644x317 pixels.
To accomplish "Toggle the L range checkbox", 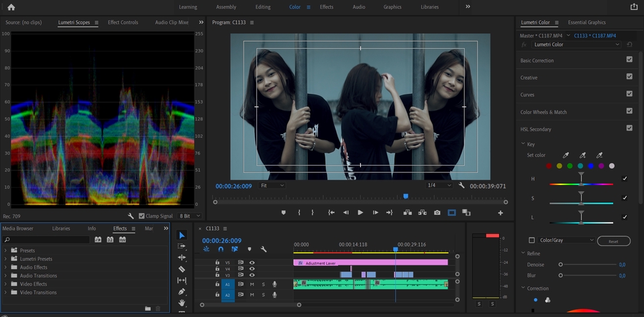I will [x=625, y=217].
